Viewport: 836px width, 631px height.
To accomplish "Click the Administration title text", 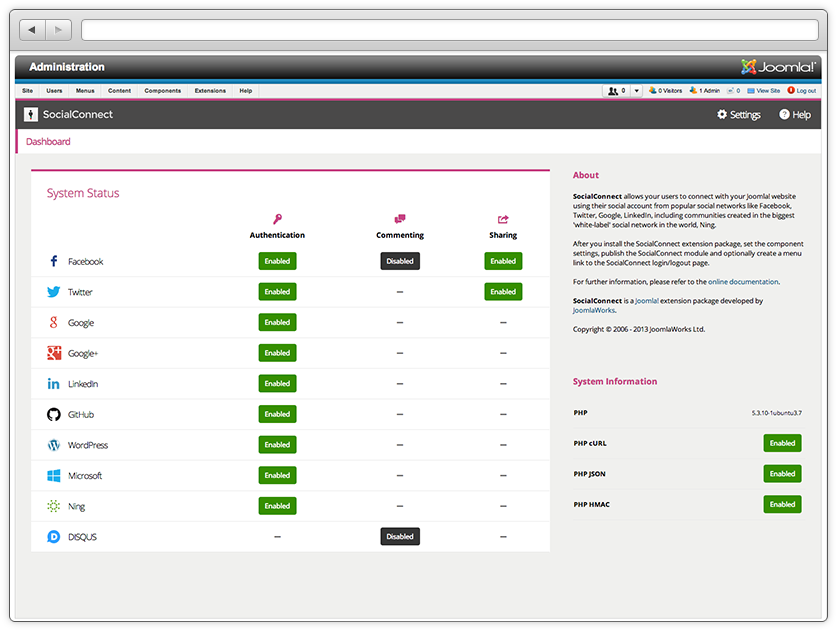I will 67,67.
